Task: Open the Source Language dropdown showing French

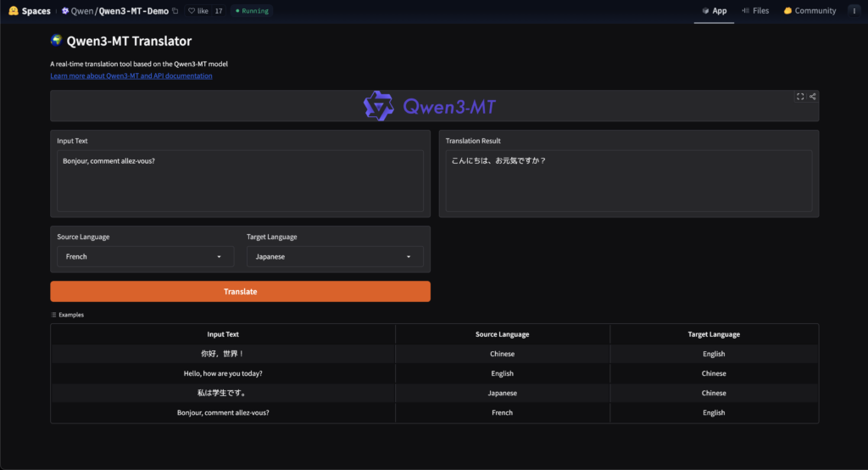Action: (x=146, y=256)
